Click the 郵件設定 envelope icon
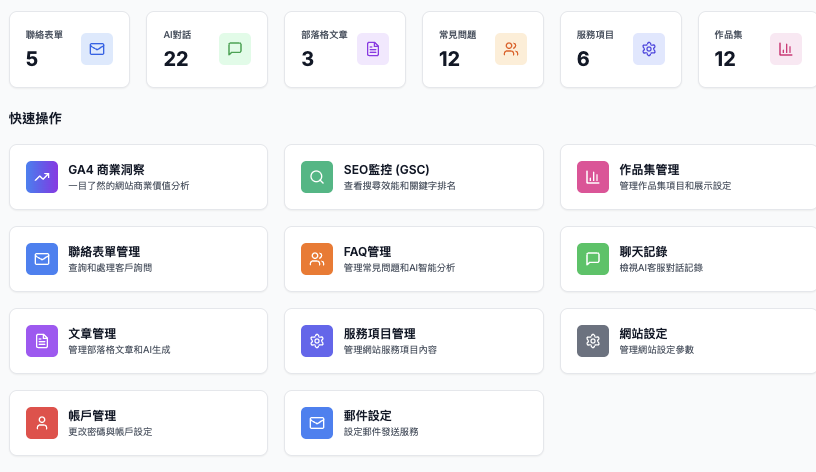Viewport: 816px width, 472px height. pos(317,423)
